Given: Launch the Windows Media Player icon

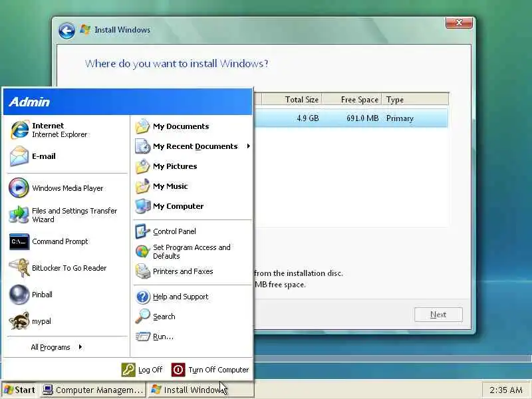Looking at the screenshot, I should (19, 188).
